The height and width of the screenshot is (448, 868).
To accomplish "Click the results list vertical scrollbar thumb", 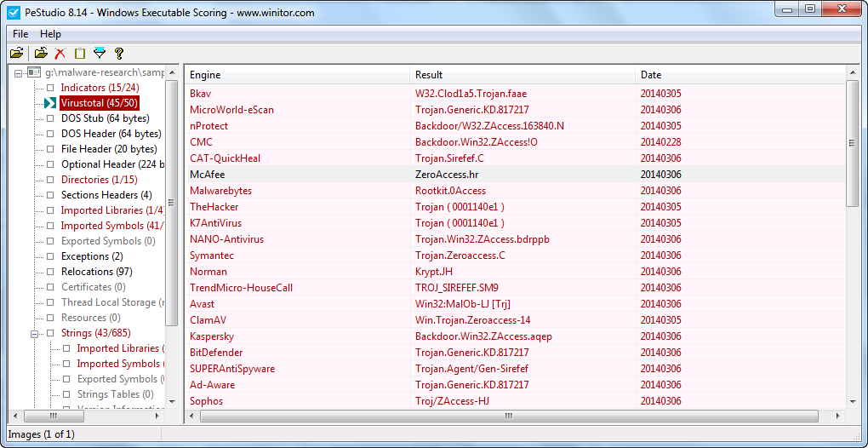I will tap(853, 144).
